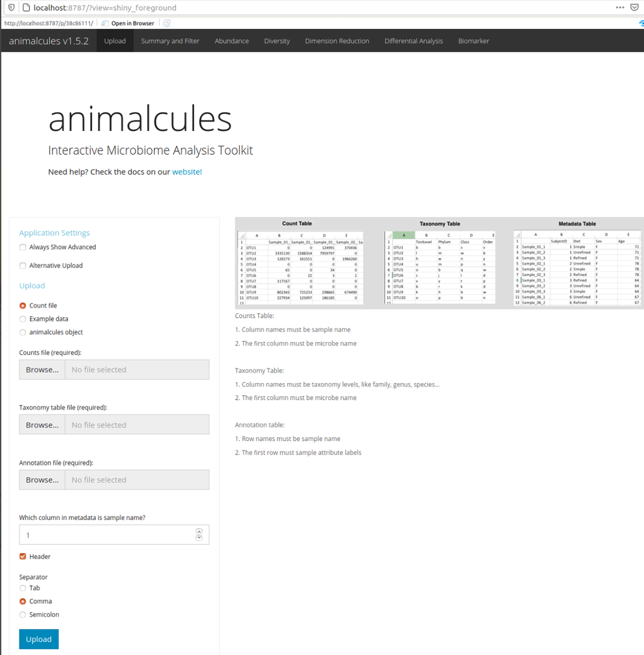Go to the Abundance tab
644x655 pixels.
232,41
